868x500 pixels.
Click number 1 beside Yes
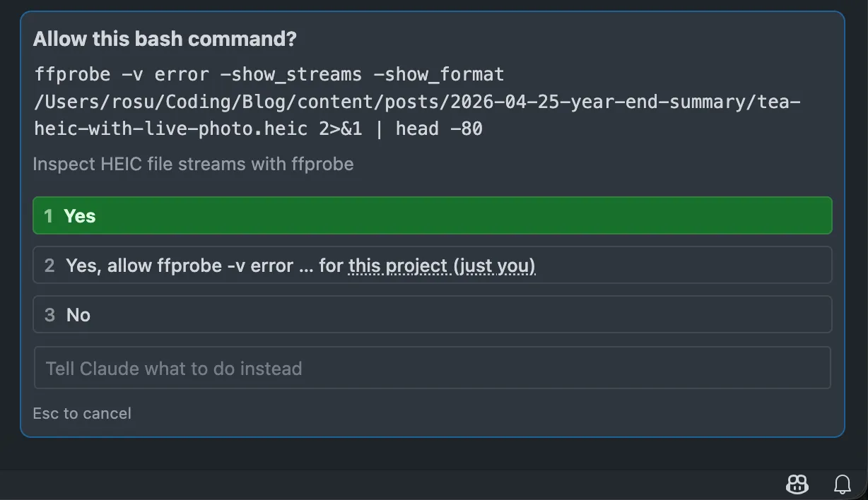(48, 216)
